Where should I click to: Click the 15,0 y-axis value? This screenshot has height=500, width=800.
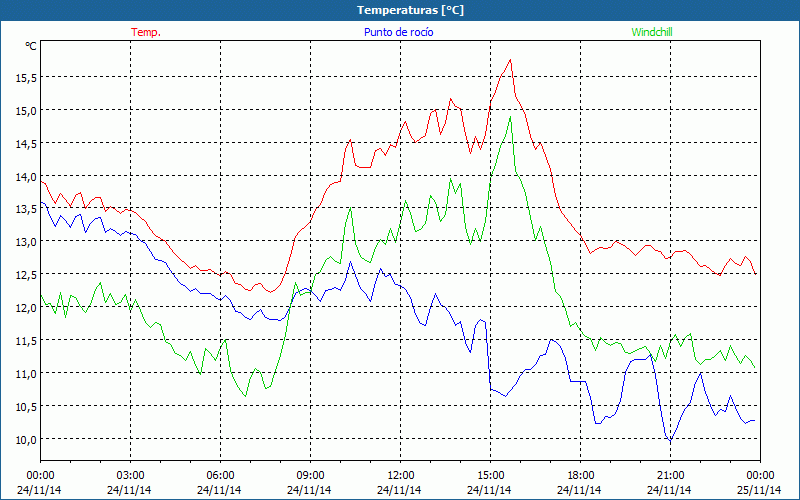pos(26,111)
